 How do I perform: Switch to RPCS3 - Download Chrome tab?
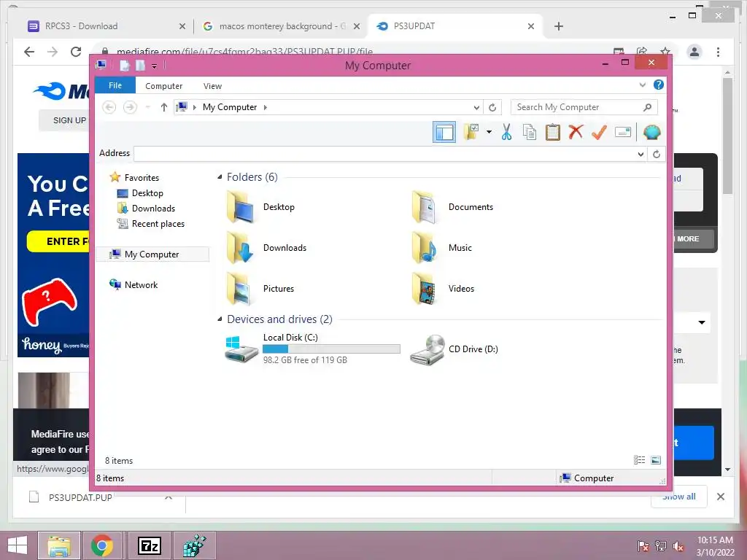point(107,26)
